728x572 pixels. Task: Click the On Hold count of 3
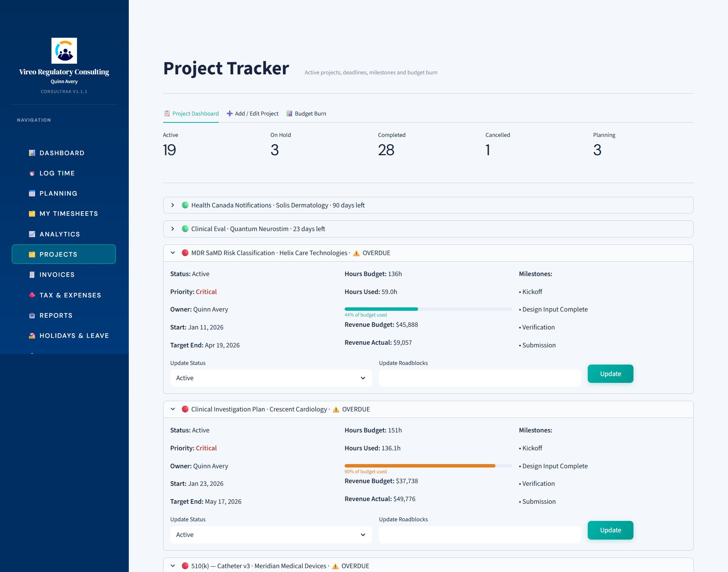pyautogui.click(x=274, y=150)
